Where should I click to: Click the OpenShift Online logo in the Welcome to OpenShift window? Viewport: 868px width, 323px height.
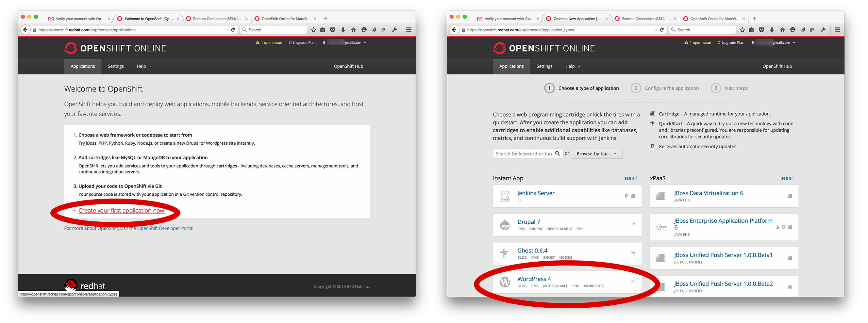[x=115, y=48]
